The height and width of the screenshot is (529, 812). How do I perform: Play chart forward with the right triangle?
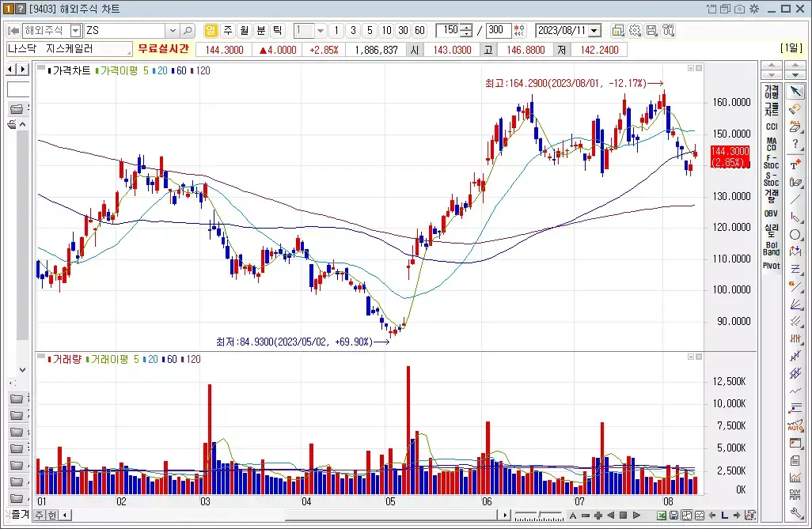click(636, 515)
